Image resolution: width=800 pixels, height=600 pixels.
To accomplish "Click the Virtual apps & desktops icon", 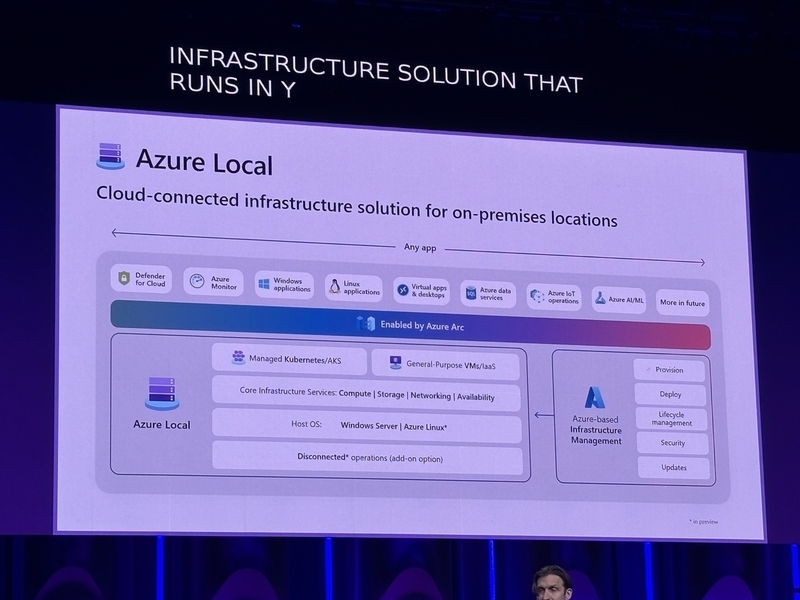I will [403, 290].
